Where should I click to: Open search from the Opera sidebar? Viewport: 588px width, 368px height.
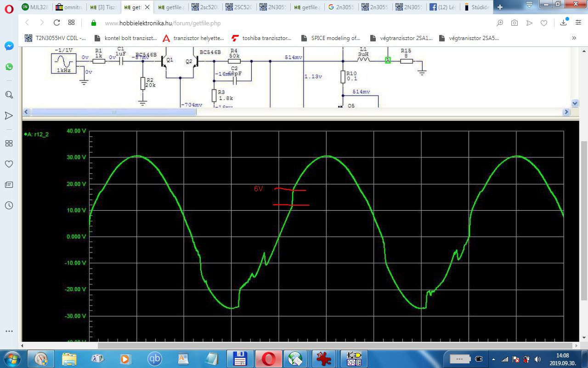click(x=9, y=95)
